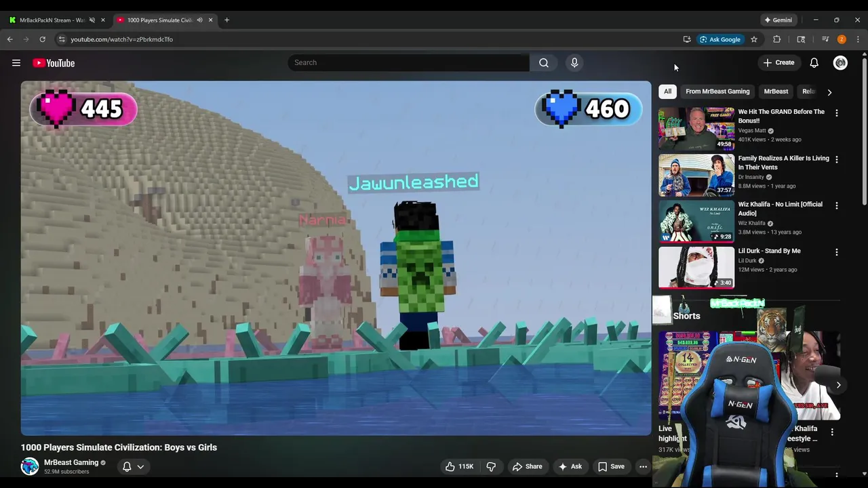Open Chrome three-dot menu
The width and height of the screenshot is (868, 488).
[858, 39]
